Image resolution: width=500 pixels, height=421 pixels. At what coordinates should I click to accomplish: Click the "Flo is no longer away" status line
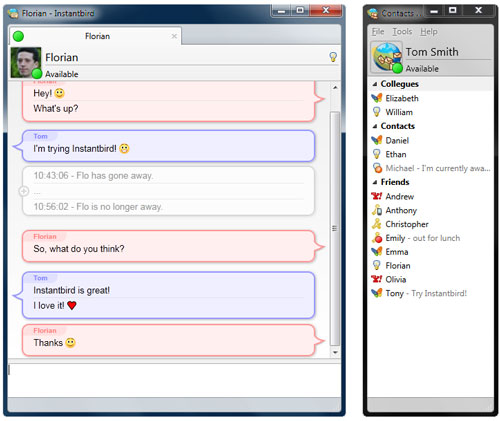click(98, 207)
